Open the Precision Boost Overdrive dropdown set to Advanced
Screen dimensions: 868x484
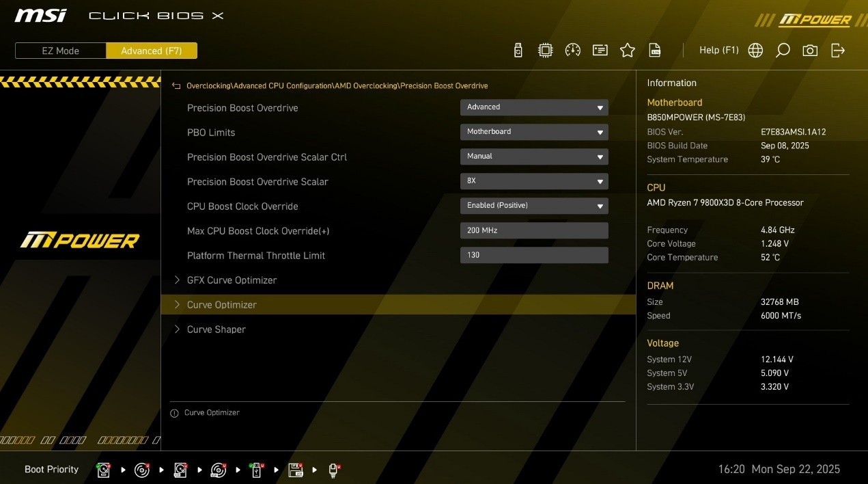533,107
